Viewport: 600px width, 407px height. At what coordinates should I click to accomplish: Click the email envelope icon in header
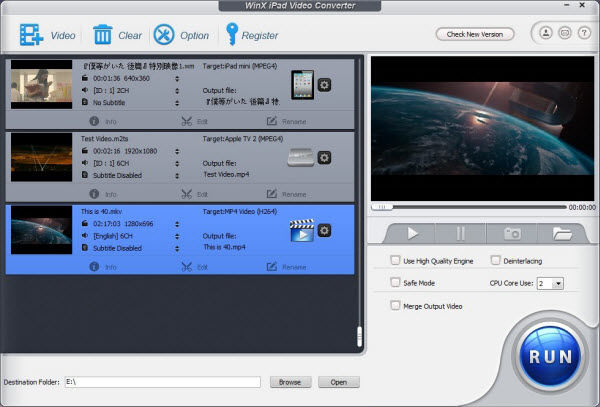[565, 33]
